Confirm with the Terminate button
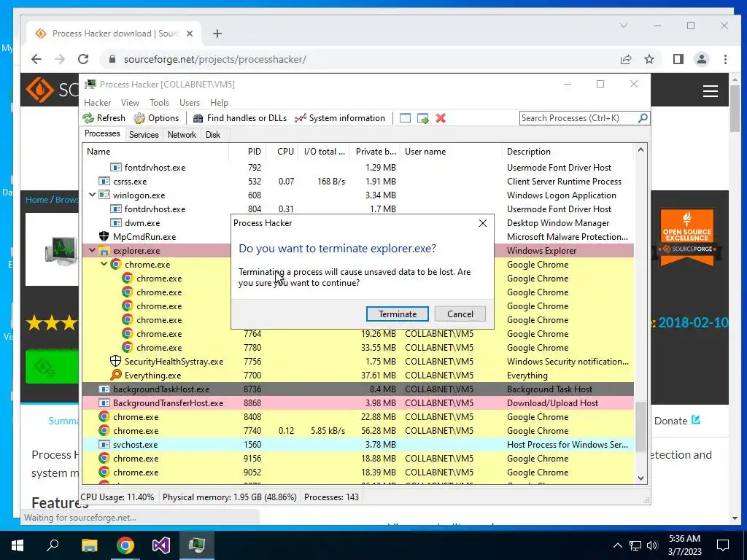 click(x=398, y=314)
